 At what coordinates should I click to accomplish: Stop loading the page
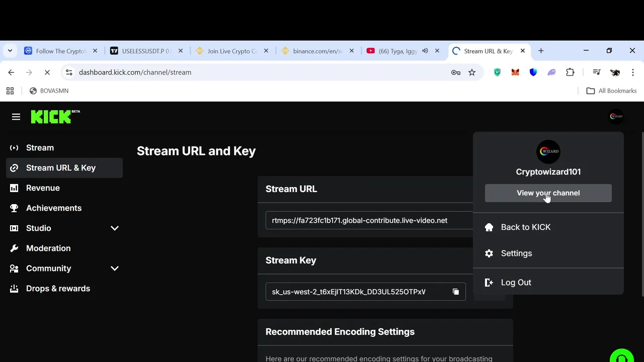[47, 72]
